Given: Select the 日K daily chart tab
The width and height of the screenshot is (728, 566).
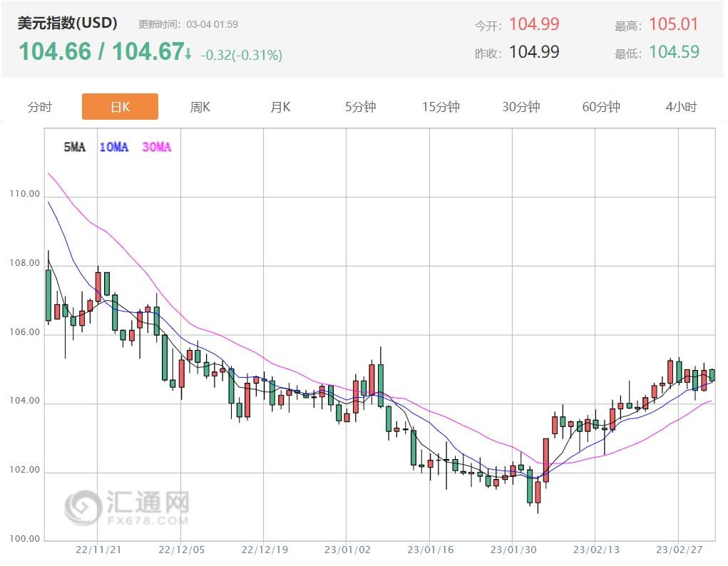Looking at the screenshot, I should [x=120, y=107].
